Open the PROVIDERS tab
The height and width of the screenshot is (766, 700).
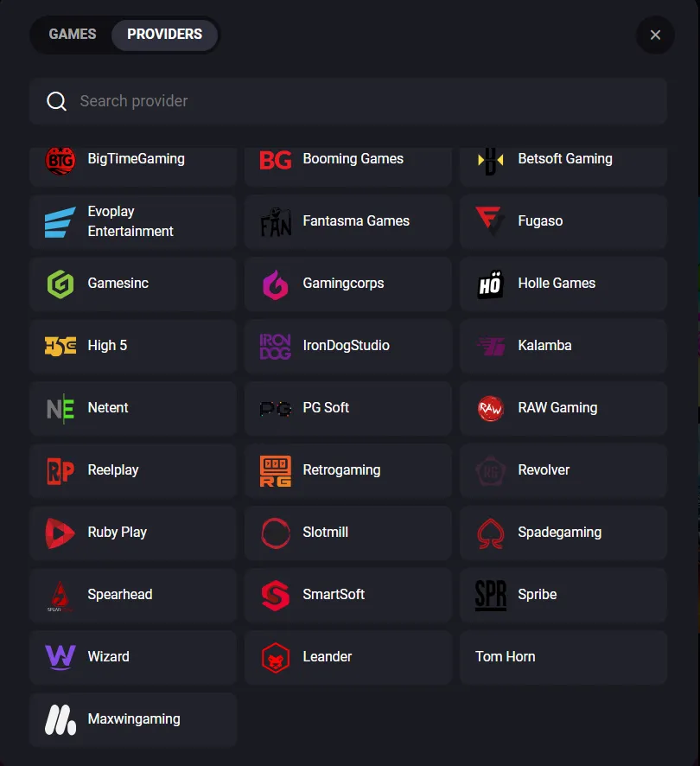(164, 35)
